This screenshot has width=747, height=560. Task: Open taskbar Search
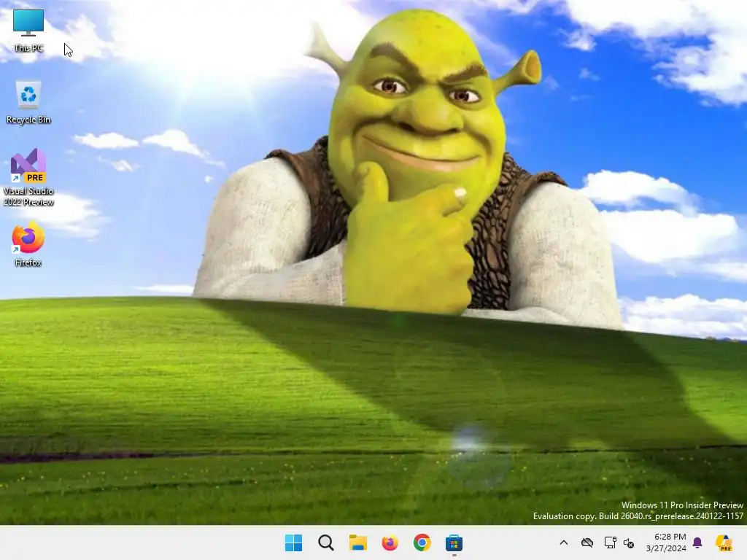click(x=326, y=542)
